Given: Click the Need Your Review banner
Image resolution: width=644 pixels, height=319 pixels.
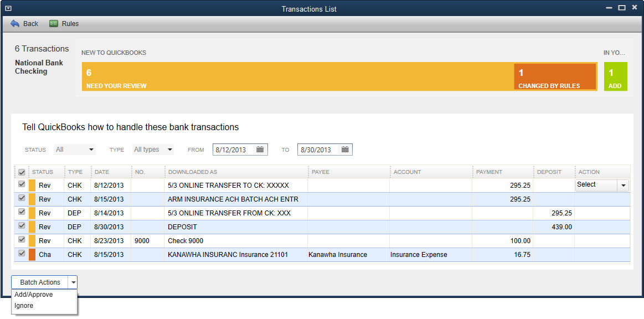Looking at the screenshot, I should [297, 76].
